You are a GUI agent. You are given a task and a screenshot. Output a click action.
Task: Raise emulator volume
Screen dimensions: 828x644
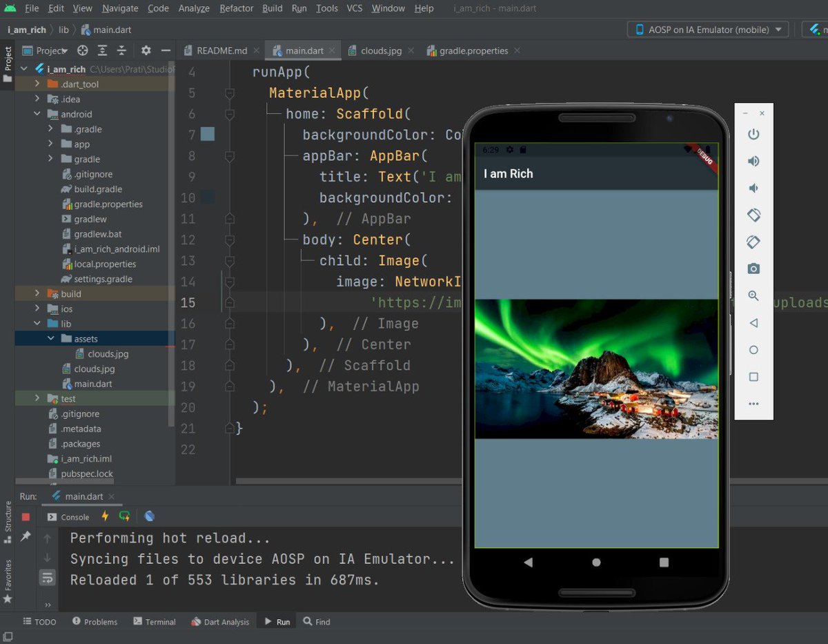(x=753, y=162)
